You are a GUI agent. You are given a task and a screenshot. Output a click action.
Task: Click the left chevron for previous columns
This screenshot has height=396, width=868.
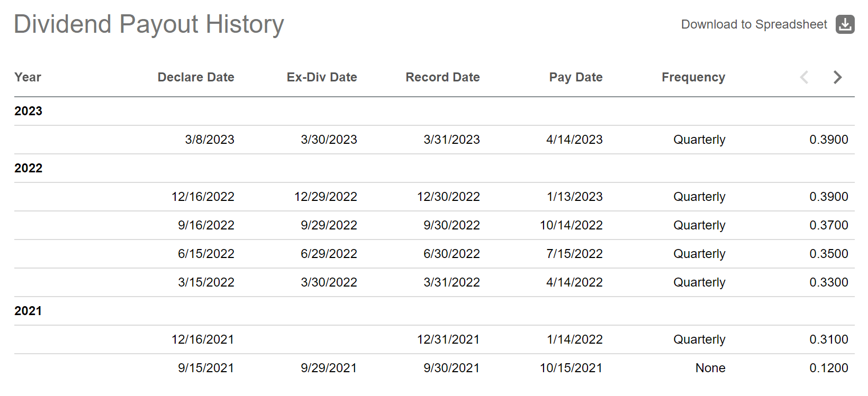pyautogui.click(x=804, y=77)
